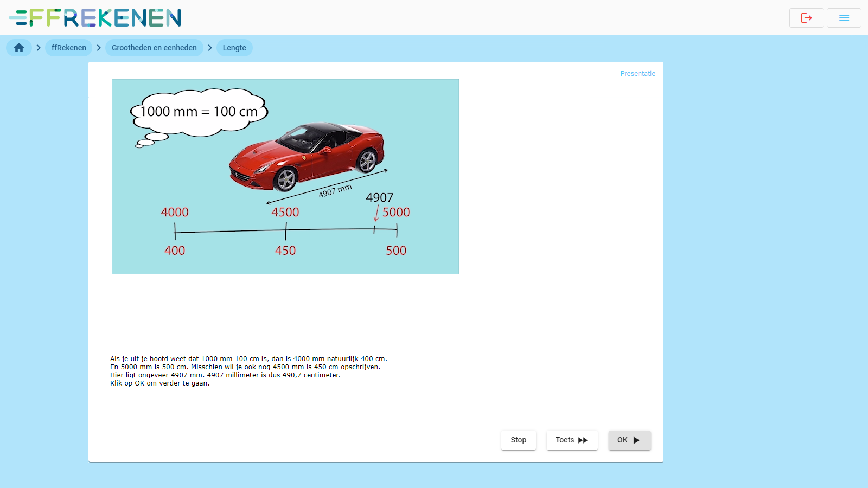Click the Presentatie link
868x488 pixels.
637,74
